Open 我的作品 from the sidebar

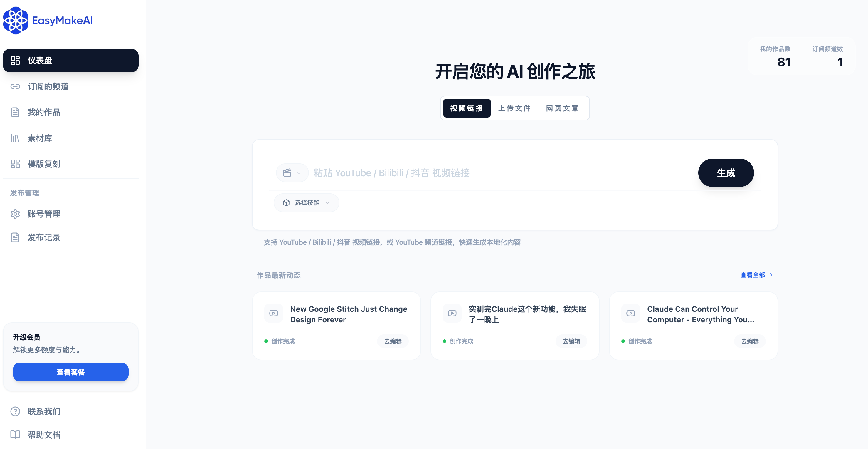coord(44,113)
